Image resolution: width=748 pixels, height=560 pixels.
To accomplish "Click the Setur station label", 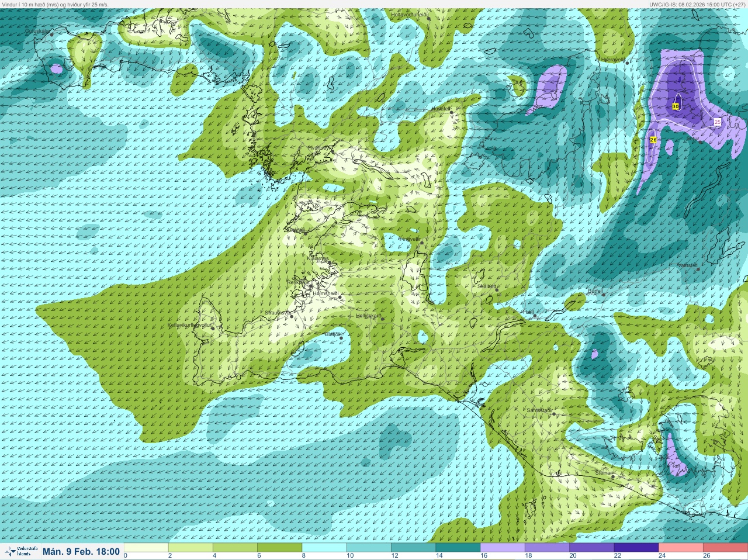I will (692, 138).
